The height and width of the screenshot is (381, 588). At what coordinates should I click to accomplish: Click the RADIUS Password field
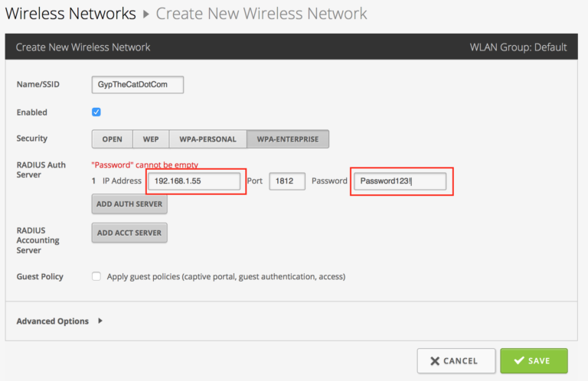[400, 181]
